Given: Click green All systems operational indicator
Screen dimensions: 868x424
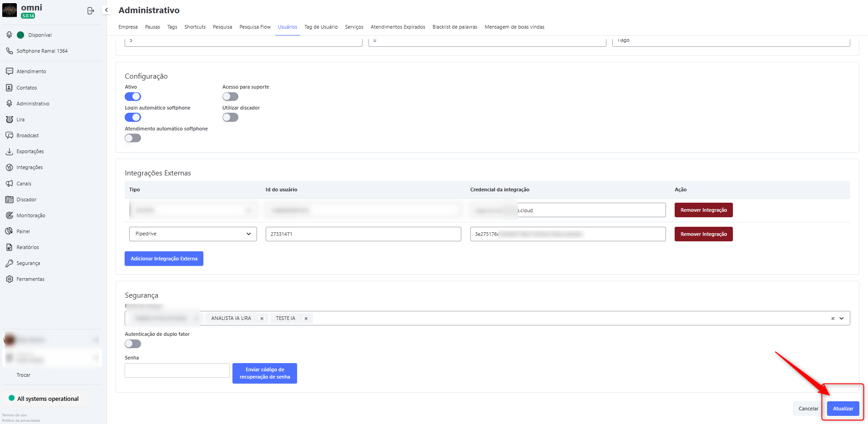Looking at the screenshot, I should pyautogui.click(x=12, y=398).
